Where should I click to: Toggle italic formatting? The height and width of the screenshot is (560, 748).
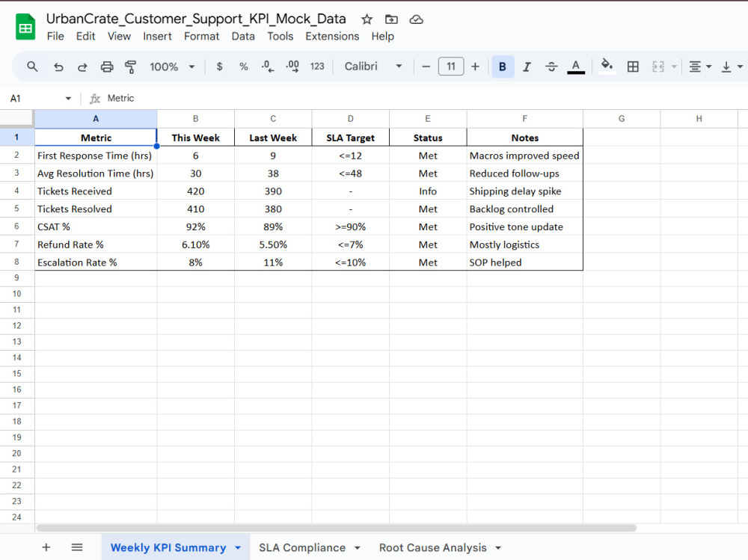(x=527, y=67)
